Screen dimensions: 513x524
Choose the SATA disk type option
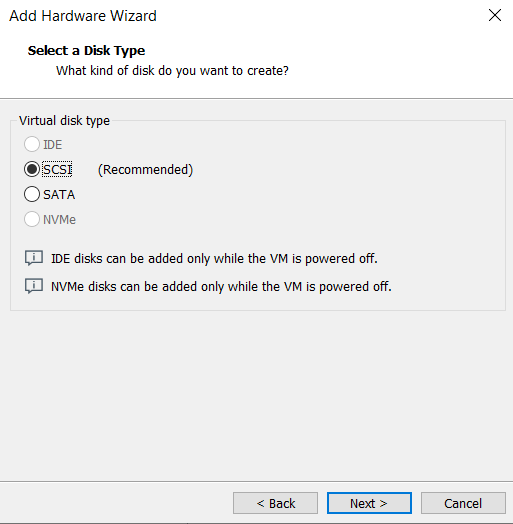tap(32, 194)
